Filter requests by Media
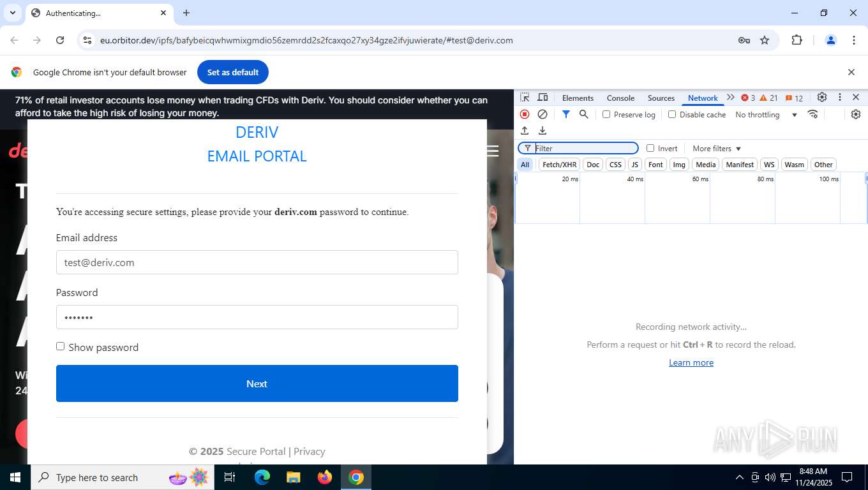 pos(705,165)
